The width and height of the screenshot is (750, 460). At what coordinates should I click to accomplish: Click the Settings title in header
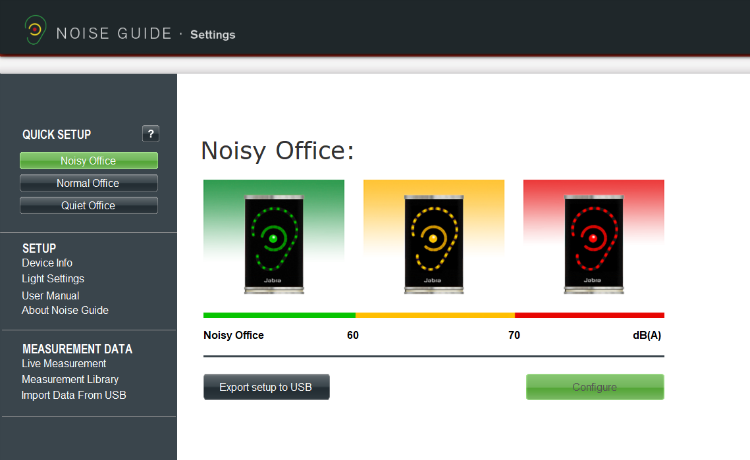click(213, 35)
